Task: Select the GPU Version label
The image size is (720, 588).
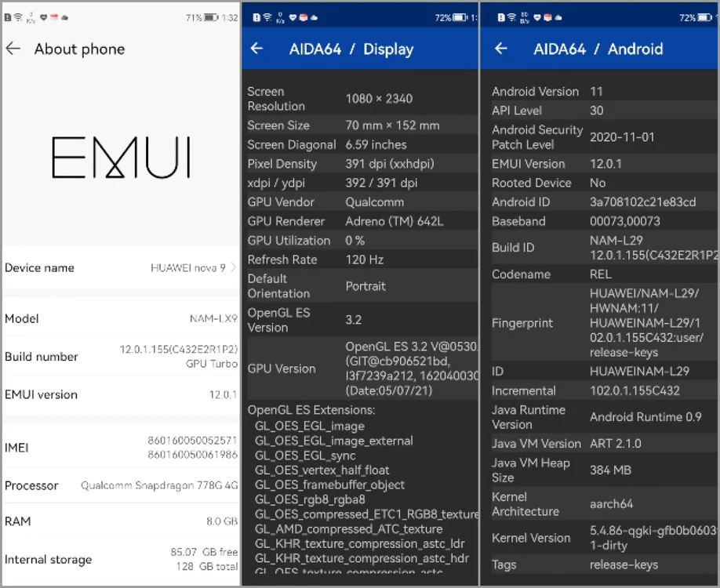Action: coord(282,368)
